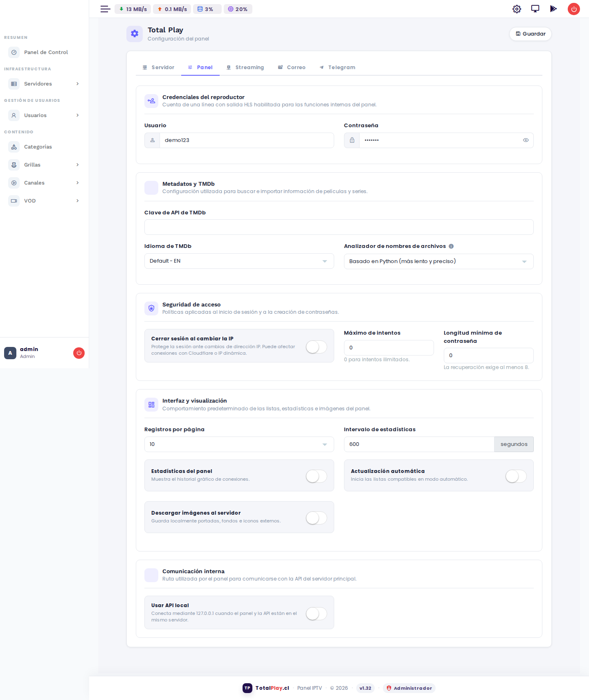Switch to the Servidor tab
The width and height of the screenshot is (589, 700).
(x=158, y=68)
